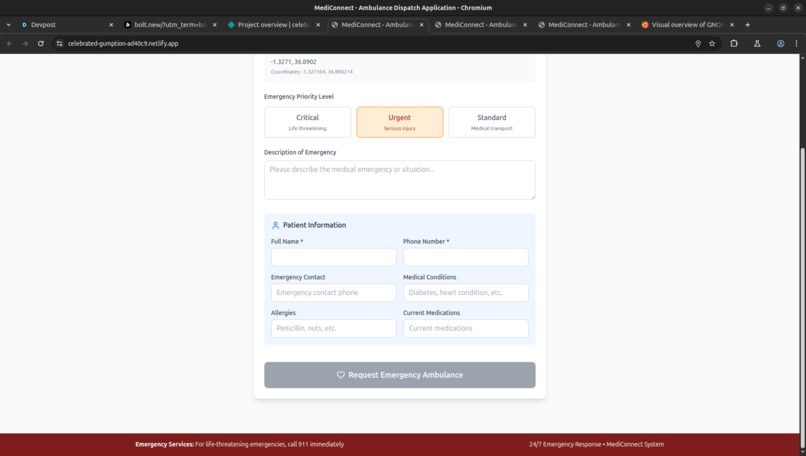This screenshot has width=806, height=456.
Task: Focus the Allergies input field
Action: tap(334, 328)
